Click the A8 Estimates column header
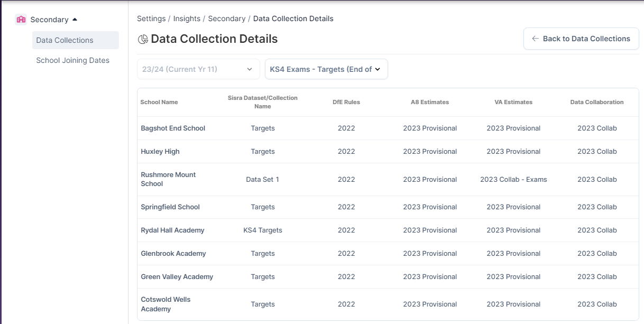644x324 pixels. tap(430, 102)
